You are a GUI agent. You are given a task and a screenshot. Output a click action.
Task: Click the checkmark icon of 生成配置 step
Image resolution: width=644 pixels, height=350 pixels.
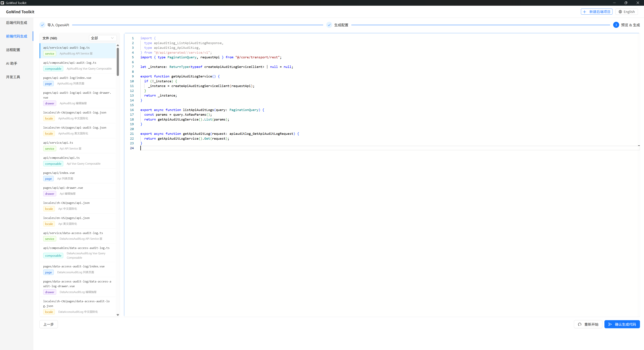(x=329, y=25)
